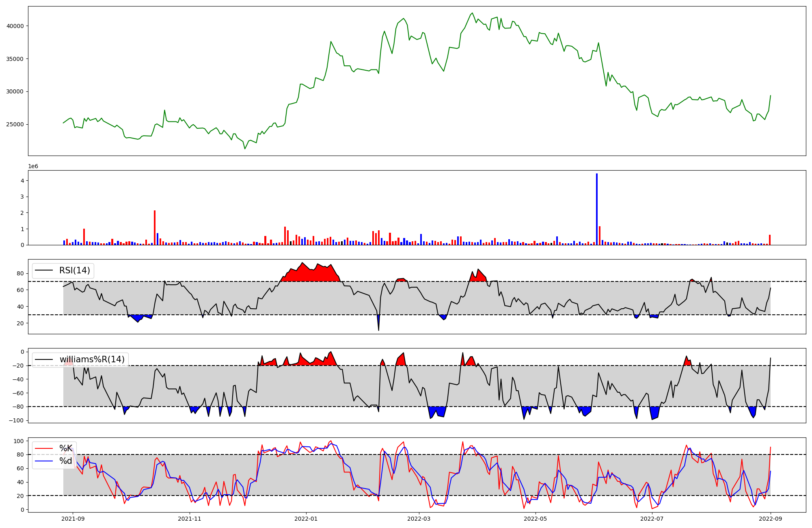Click the 40000 price axis label
This screenshot has width=812, height=528.
point(15,26)
